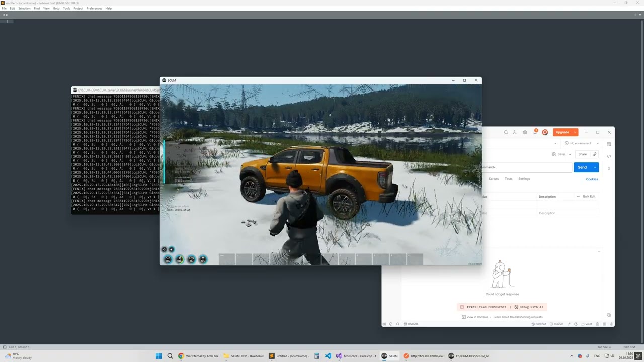Click the Windows Start button
Viewport: 644px width, 362px height.
pyautogui.click(x=159, y=356)
